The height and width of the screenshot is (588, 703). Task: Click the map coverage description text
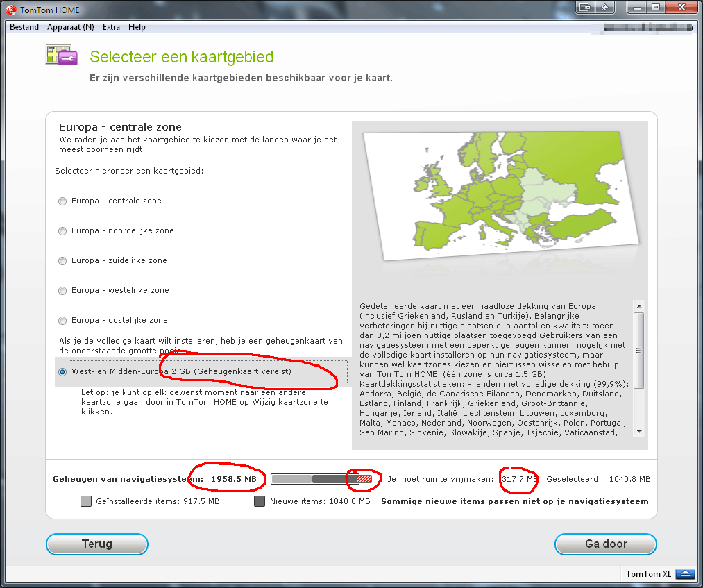coord(493,369)
